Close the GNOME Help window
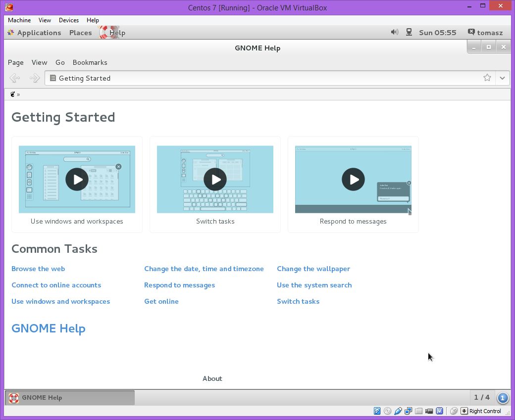515x420 pixels. point(504,47)
